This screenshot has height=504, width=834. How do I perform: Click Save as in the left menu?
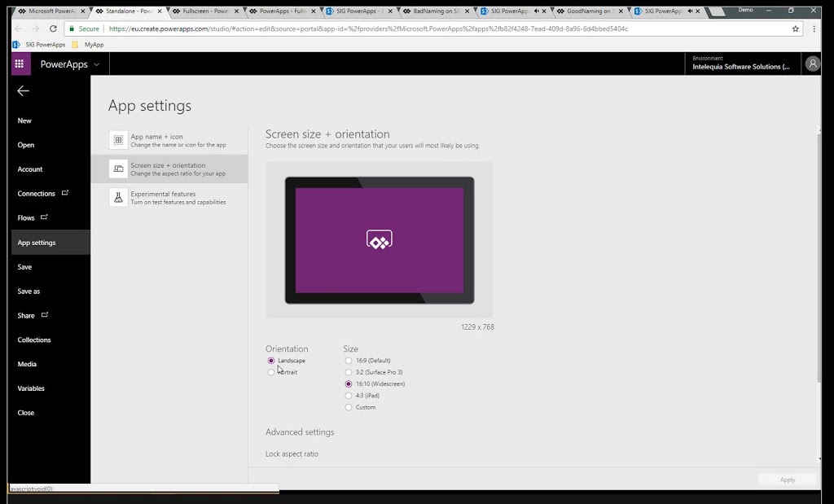(x=29, y=291)
